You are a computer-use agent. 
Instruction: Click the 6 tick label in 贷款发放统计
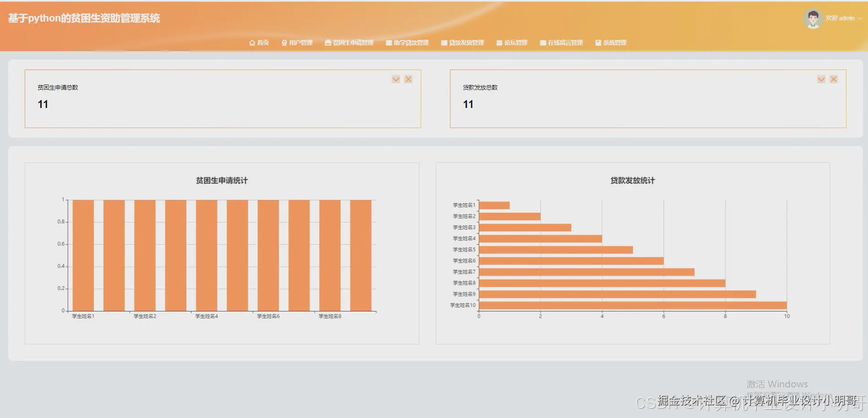[x=664, y=316]
